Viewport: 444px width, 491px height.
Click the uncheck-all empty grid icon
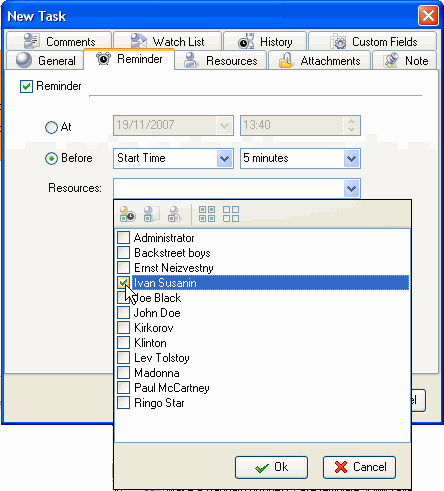point(231,214)
